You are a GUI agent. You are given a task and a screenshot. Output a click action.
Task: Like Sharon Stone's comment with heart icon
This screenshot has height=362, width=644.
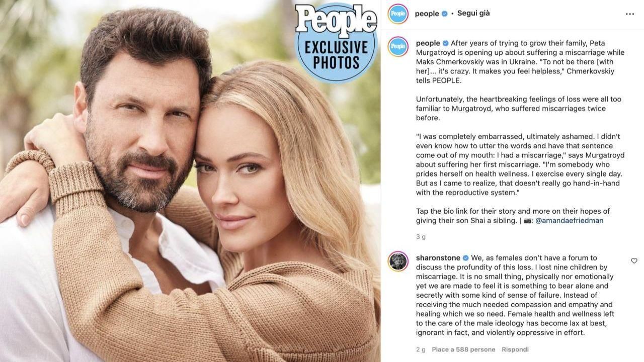[634, 261]
